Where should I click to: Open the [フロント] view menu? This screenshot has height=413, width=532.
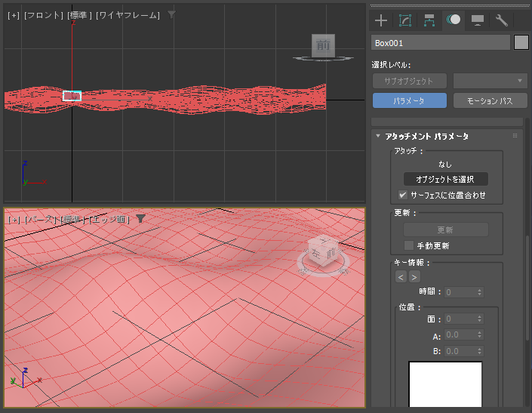point(44,15)
